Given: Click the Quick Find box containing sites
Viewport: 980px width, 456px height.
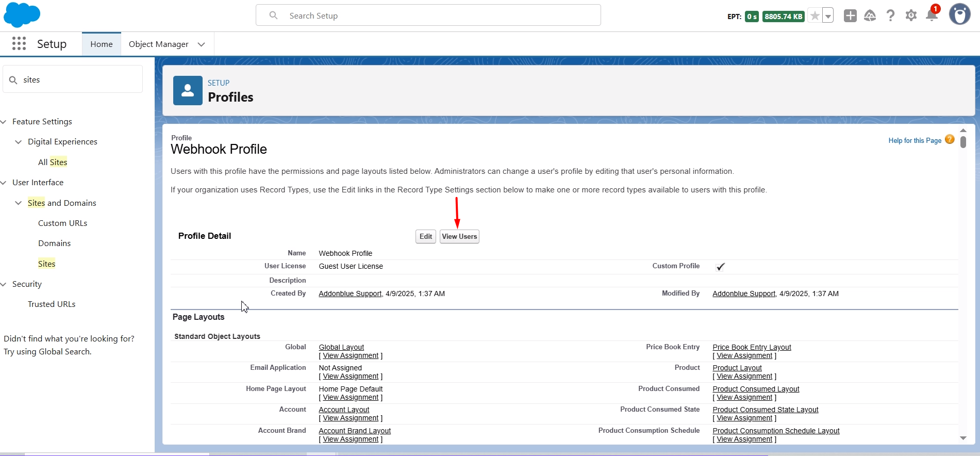Looking at the screenshot, I should tap(73, 79).
